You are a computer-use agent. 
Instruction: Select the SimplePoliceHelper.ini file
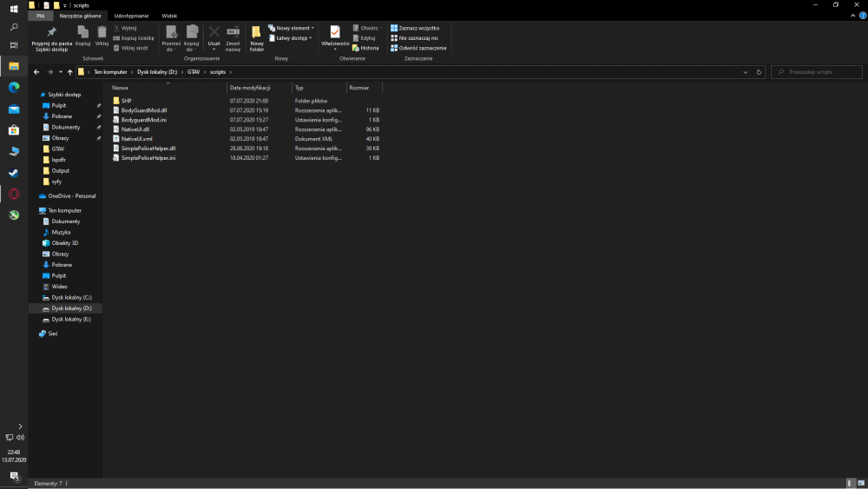[148, 158]
